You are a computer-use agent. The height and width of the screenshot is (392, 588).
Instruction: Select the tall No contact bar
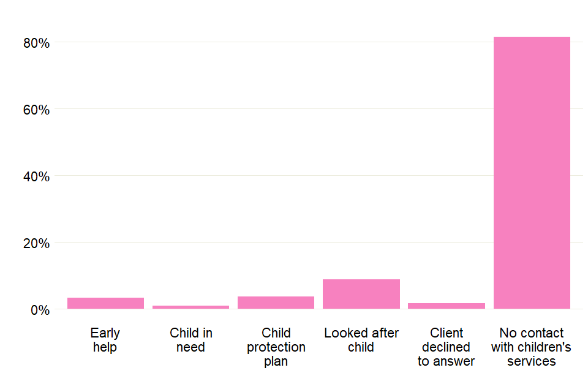pos(532,173)
